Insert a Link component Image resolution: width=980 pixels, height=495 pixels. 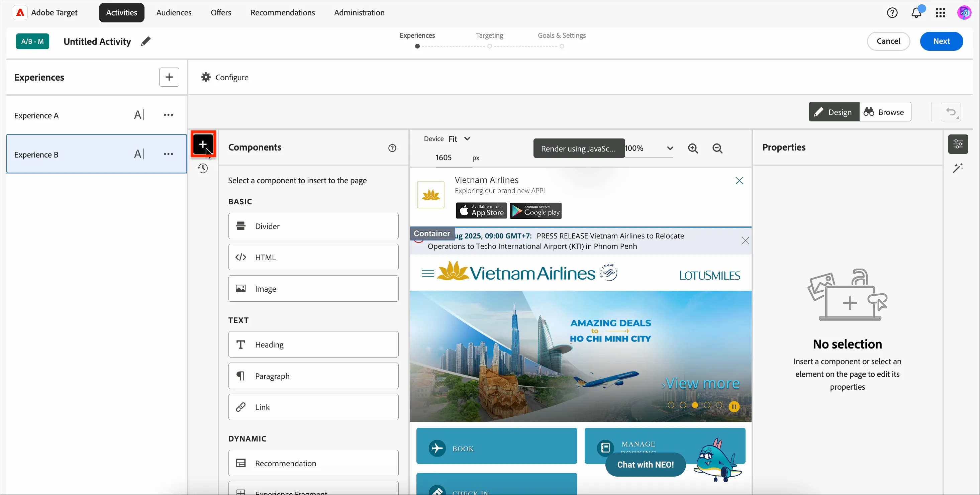coord(313,407)
